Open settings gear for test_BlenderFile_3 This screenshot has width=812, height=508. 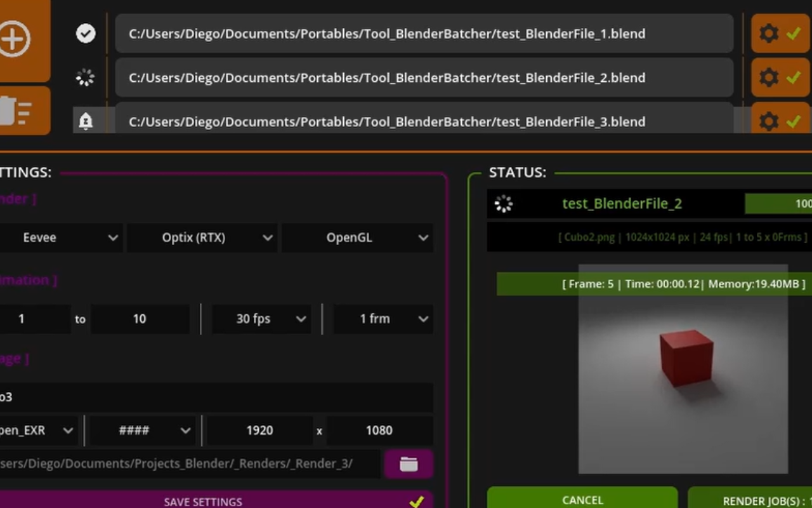click(x=769, y=121)
